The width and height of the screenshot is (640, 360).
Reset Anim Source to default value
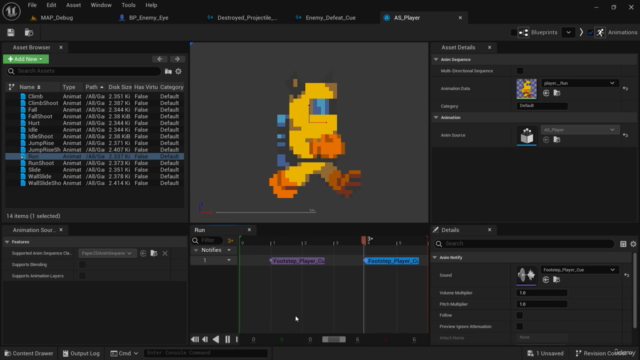(x=625, y=135)
